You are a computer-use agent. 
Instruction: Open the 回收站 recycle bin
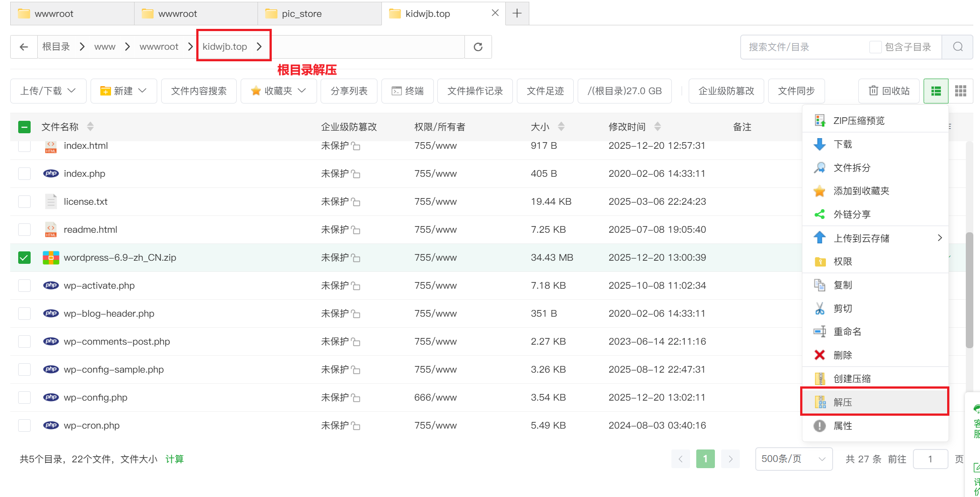(x=889, y=91)
